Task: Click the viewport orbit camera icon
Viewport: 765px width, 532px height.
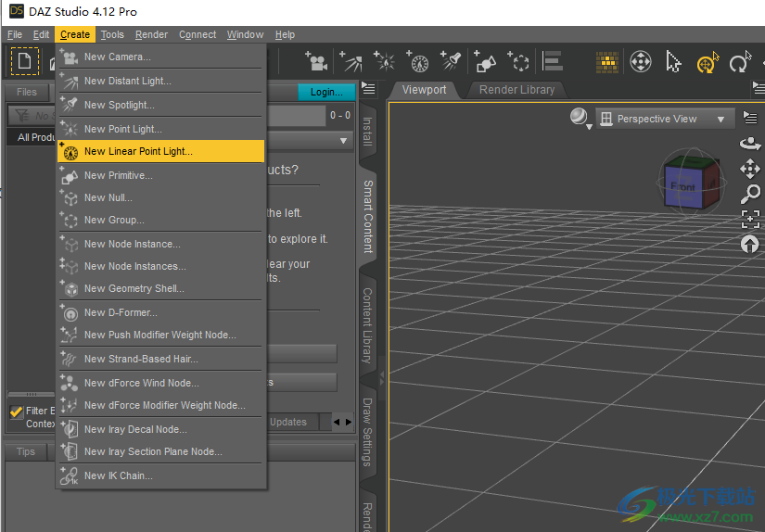Action: [x=750, y=144]
